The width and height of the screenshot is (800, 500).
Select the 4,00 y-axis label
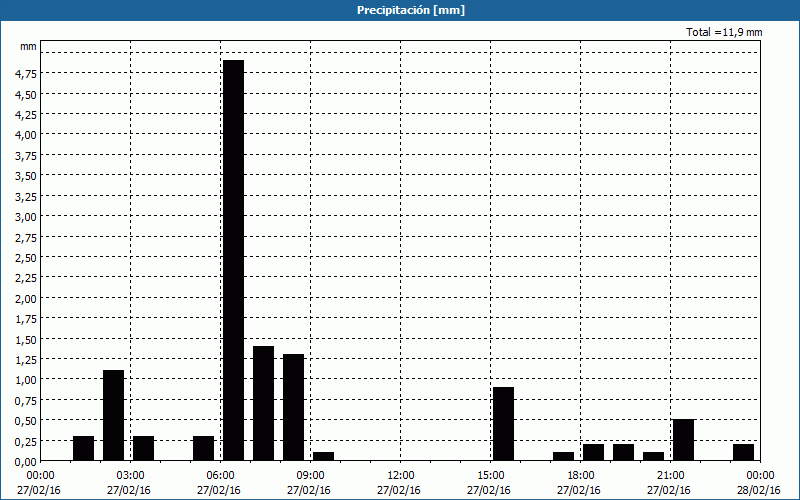coord(26,135)
